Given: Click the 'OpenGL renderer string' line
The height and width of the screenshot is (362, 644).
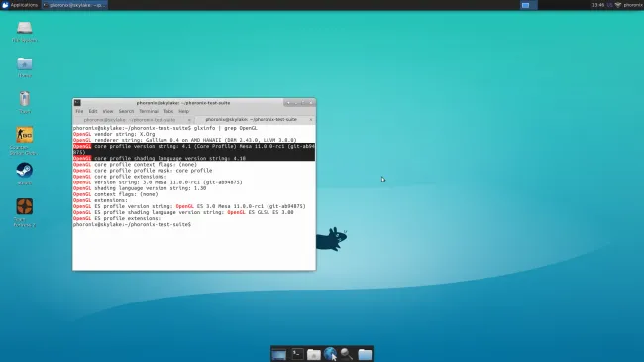Looking at the screenshot, I should pyautogui.click(x=185, y=140).
